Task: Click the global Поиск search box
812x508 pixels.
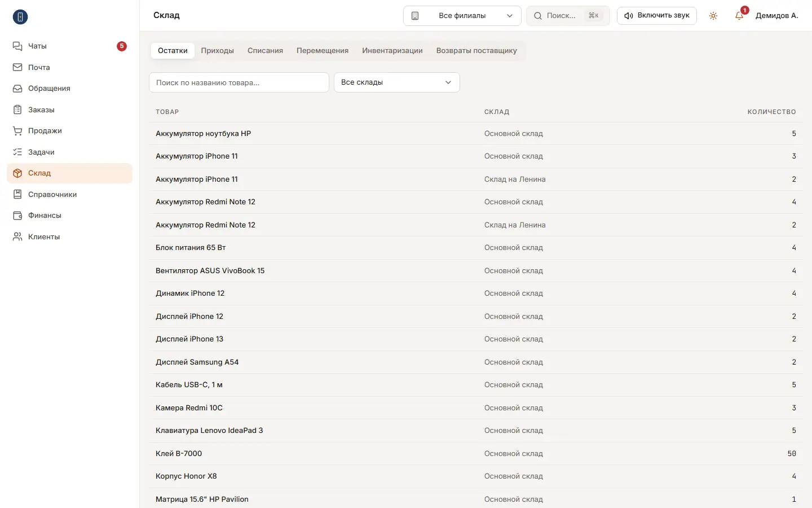Action: pos(568,16)
